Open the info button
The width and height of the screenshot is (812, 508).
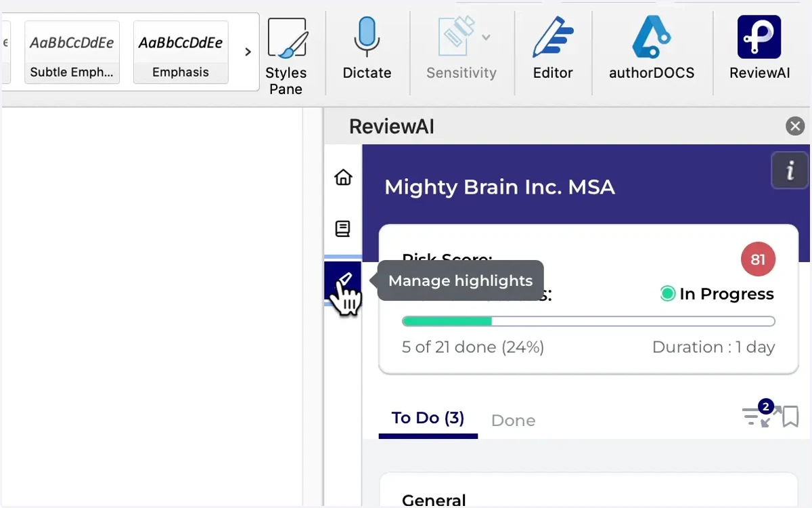(790, 170)
